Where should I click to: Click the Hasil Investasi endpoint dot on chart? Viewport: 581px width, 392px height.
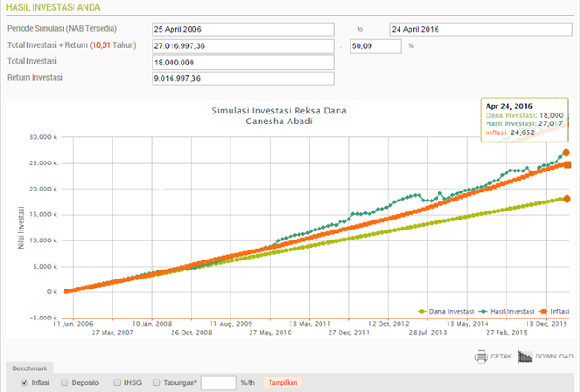[x=566, y=152]
